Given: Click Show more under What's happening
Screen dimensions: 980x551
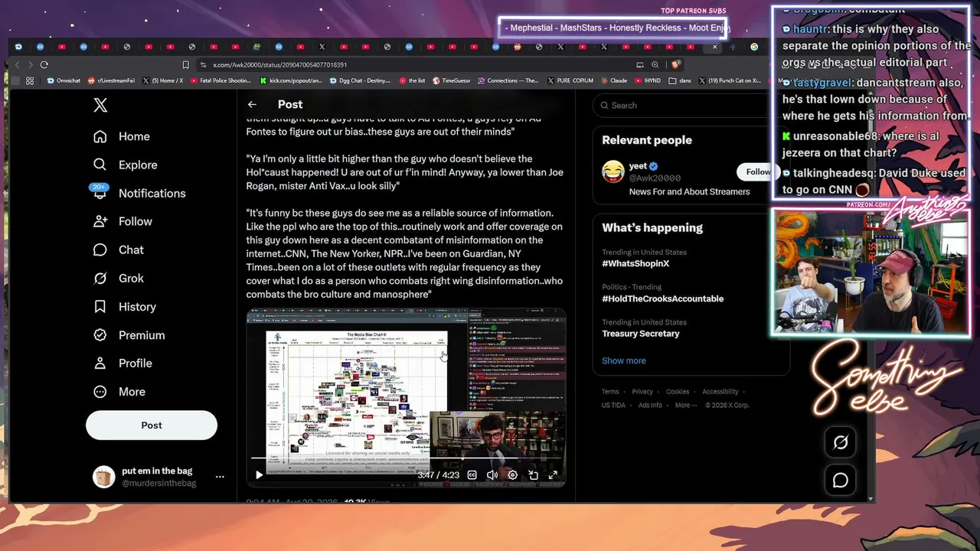Looking at the screenshot, I should tap(623, 360).
